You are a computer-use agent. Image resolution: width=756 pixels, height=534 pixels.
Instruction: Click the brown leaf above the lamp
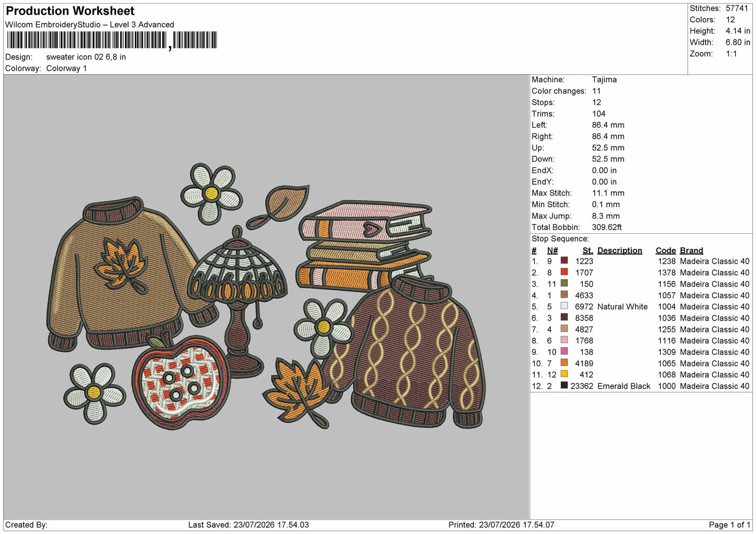[x=279, y=207]
